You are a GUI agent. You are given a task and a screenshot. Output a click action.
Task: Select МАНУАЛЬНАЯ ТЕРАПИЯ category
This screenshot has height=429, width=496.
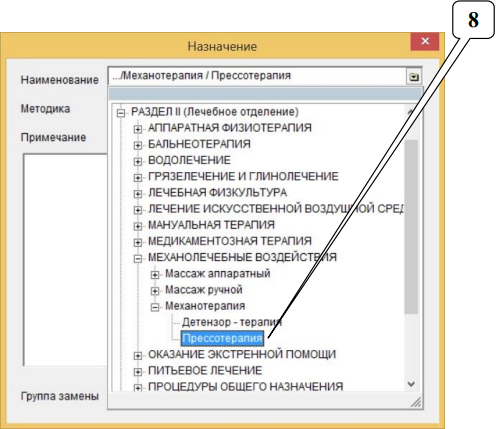click(211, 225)
